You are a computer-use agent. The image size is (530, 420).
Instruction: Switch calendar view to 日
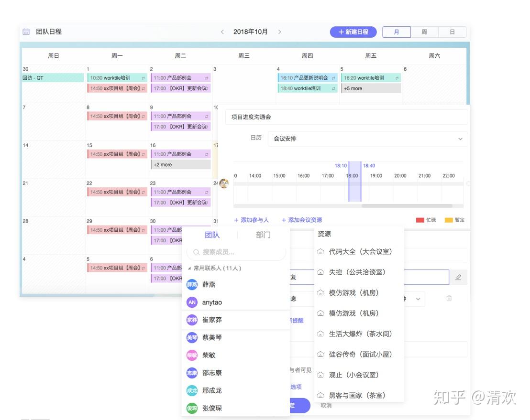pyautogui.click(x=452, y=32)
